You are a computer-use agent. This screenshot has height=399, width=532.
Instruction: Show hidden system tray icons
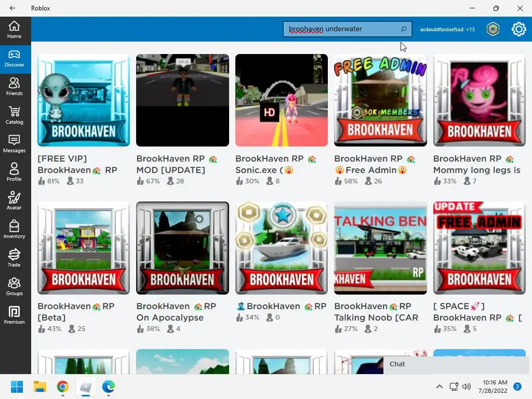click(440, 387)
